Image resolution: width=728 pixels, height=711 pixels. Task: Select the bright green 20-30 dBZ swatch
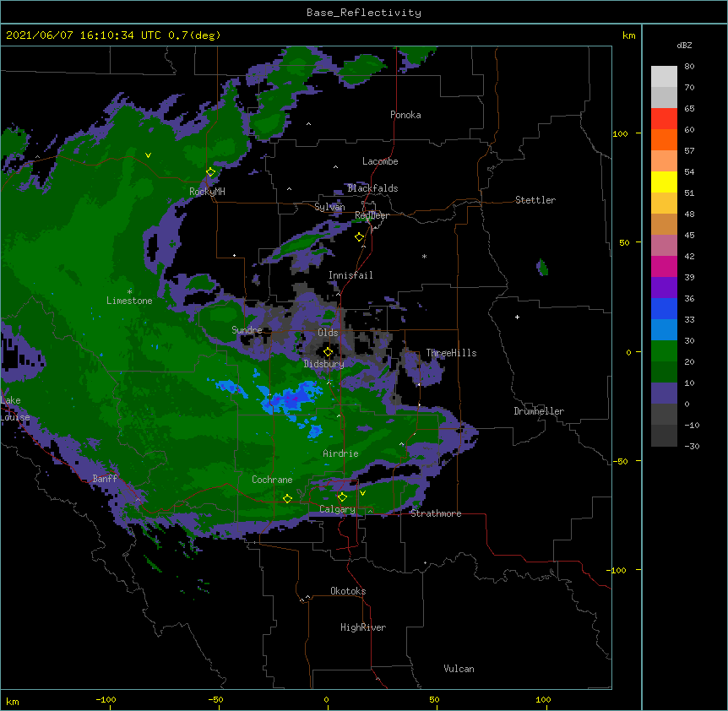coord(664,351)
